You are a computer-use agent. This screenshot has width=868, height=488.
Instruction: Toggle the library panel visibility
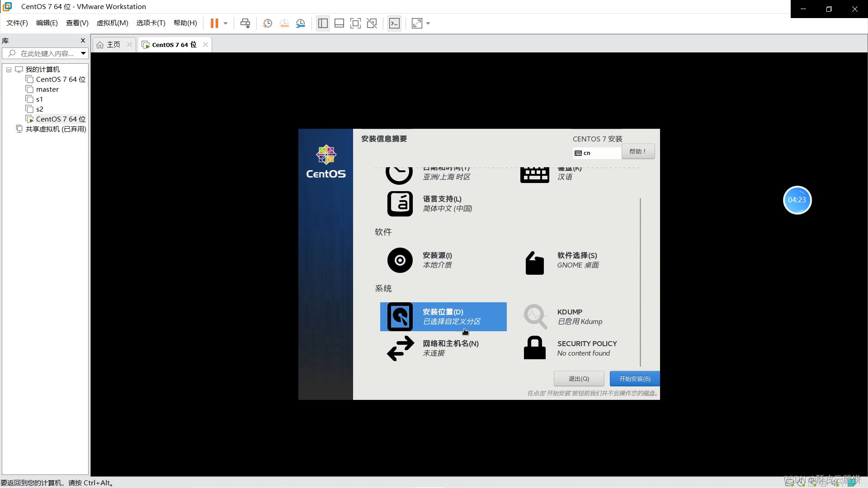click(x=322, y=23)
